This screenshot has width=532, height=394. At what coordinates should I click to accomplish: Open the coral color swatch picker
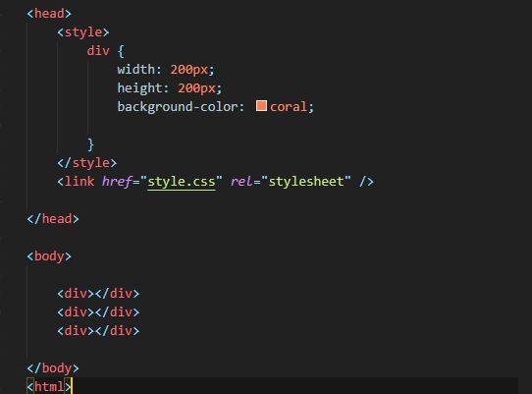click(261, 106)
